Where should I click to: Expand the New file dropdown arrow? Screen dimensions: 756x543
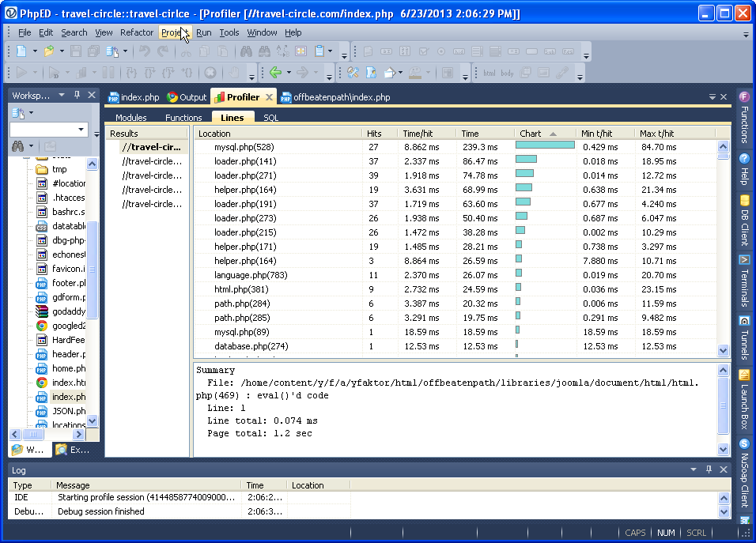35,51
